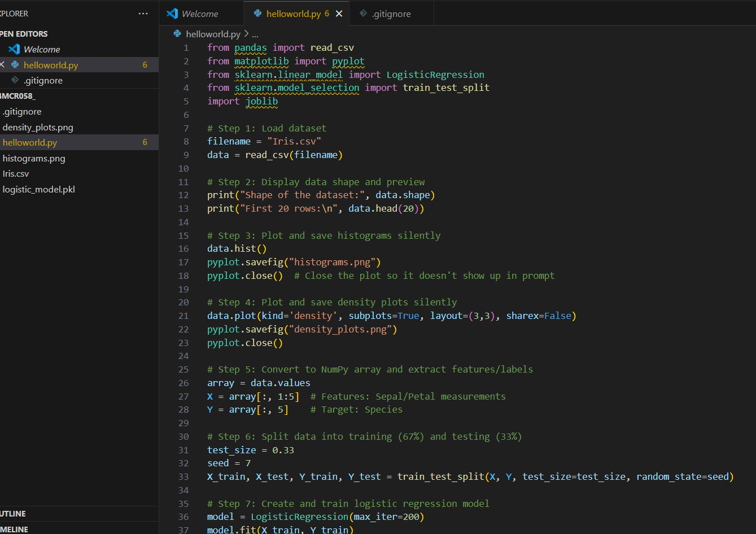Click problem badge 6 on helloworld.py file row

click(x=145, y=142)
